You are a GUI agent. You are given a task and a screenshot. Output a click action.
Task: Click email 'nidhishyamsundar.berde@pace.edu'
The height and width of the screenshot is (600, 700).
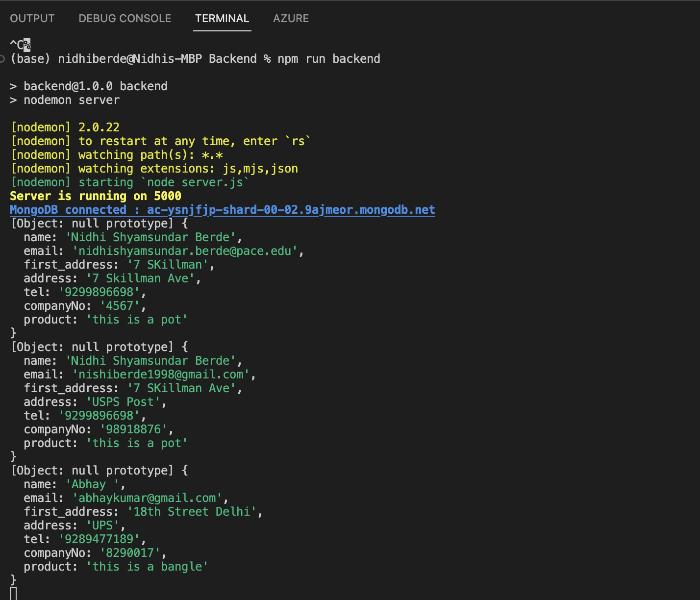click(185, 251)
